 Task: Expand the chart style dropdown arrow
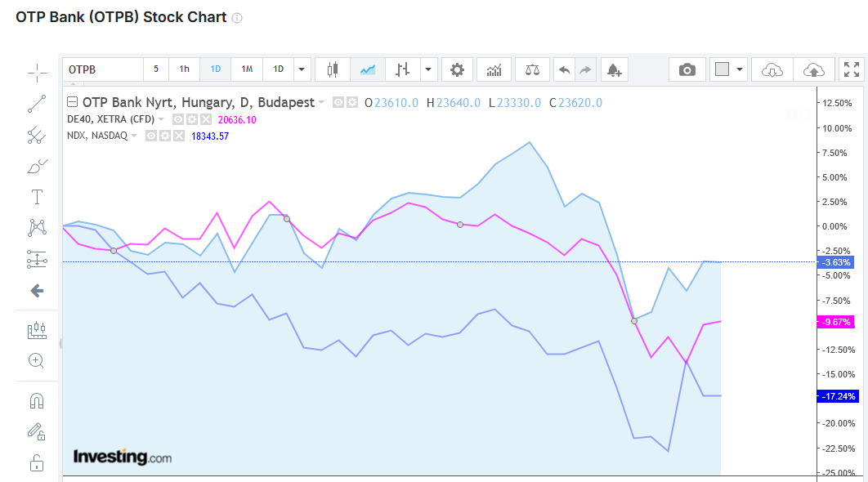point(428,69)
